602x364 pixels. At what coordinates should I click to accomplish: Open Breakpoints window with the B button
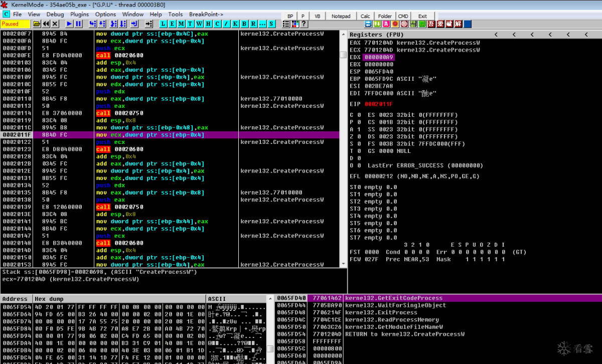click(x=244, y=24)
